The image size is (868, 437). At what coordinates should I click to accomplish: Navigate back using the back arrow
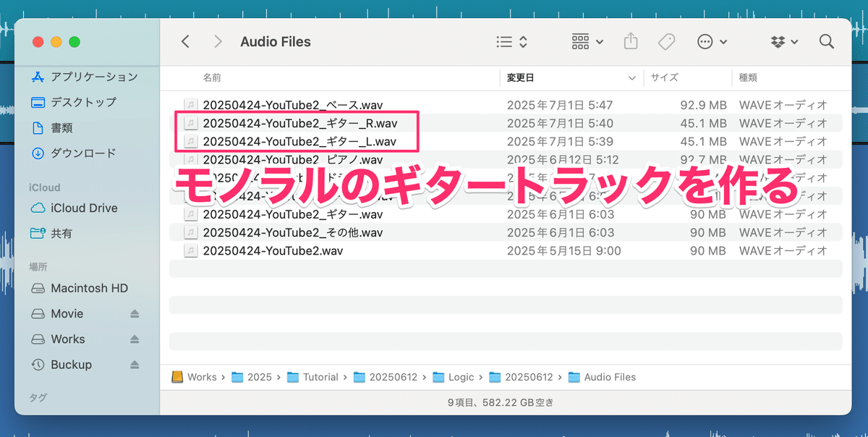click(185, 41)
